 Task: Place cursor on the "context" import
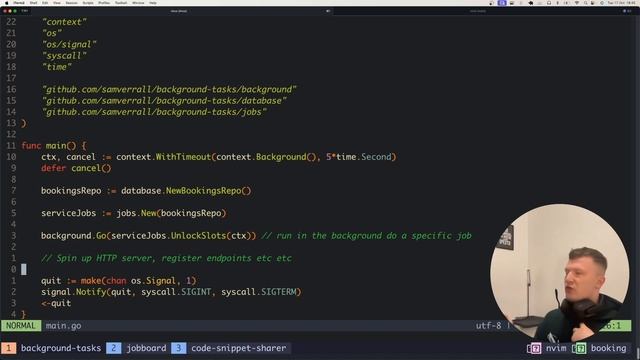[x=64, y=22]
